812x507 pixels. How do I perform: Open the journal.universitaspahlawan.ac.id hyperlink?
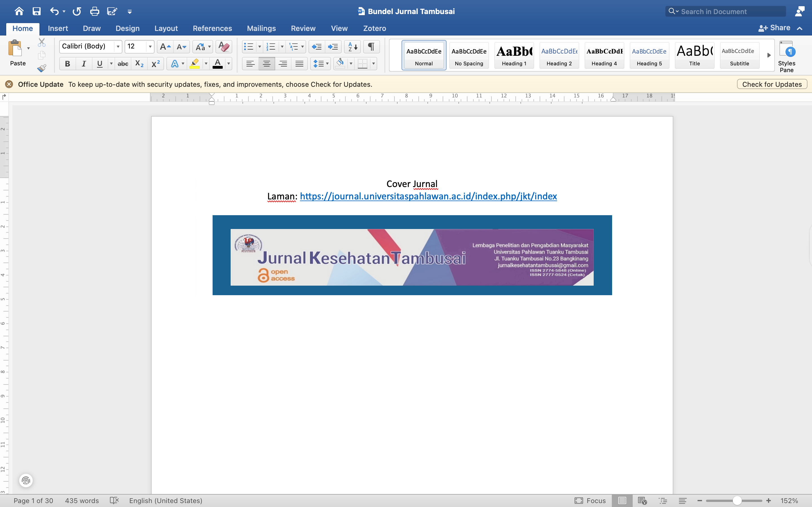[428, 197]
